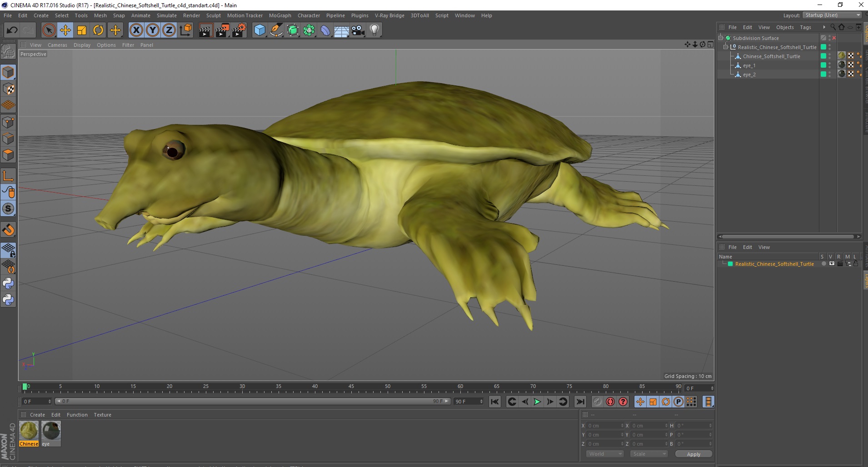Open the Layout Startup dropdown
The image size is (868, 467).
(x=832, y=15)
